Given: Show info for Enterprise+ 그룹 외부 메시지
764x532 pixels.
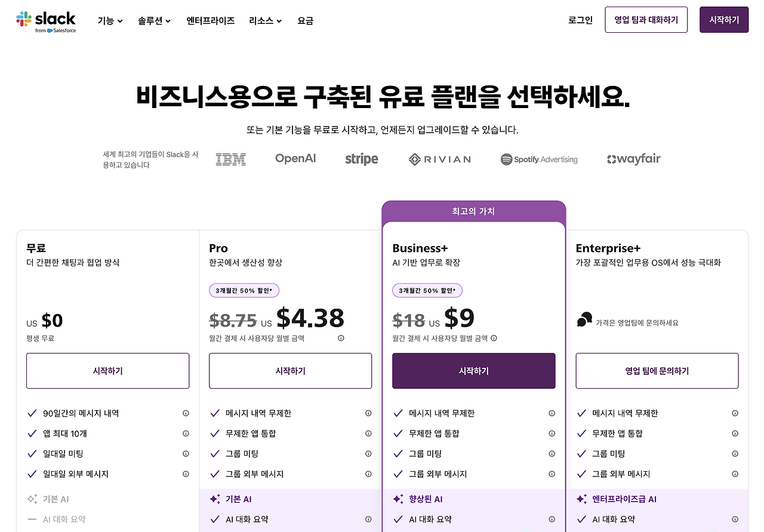Looking at the screenshot, I should click(735, 474).
